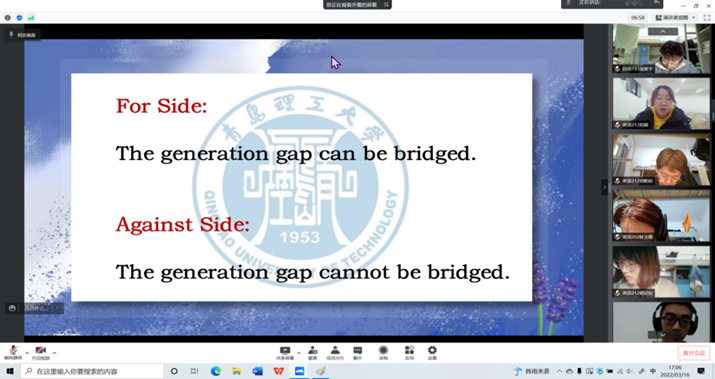Expand microphone audio options arrow
Viewport: 715px width, 379px height.
(x=27, y=353)
